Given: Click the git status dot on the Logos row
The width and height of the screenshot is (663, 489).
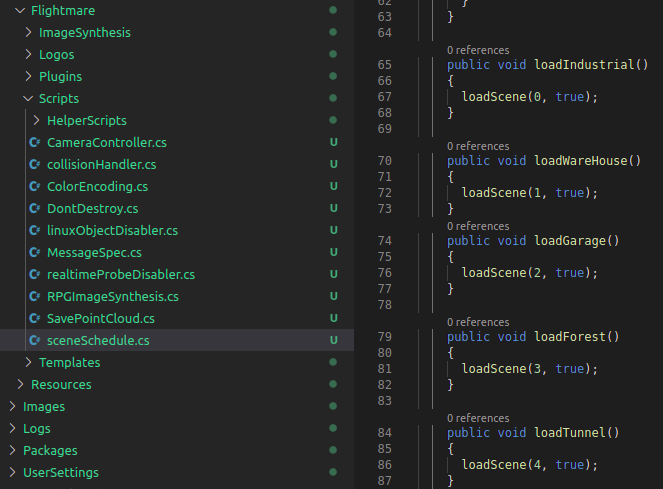Looking at the screenshot, I should 333,54.
